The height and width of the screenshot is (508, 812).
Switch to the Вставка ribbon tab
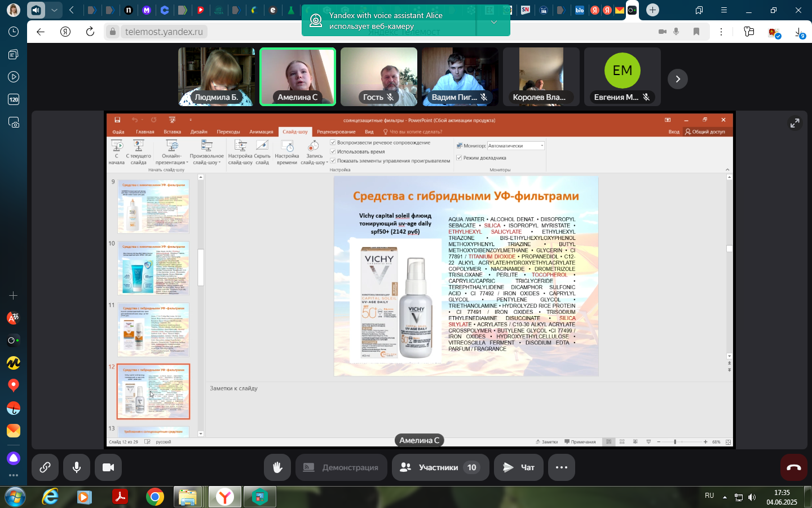(173, 132)
